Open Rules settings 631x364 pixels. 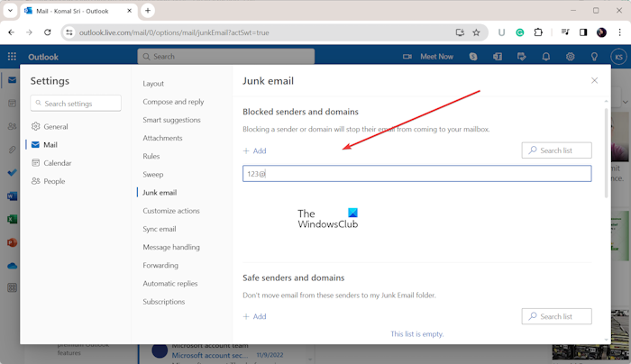[x=151, y=156]
